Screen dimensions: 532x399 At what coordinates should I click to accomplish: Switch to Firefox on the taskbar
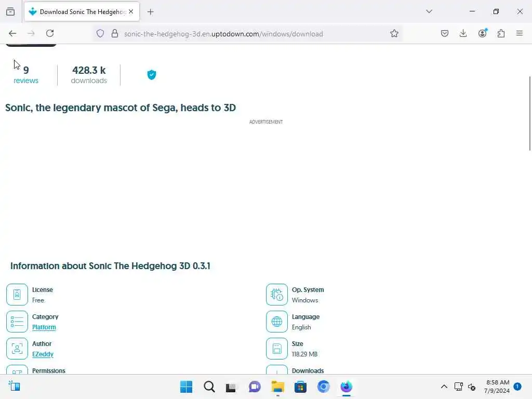(347, 387)
